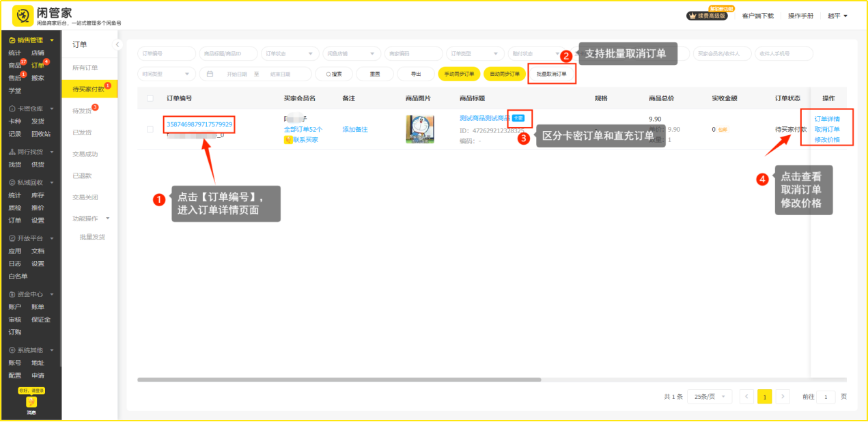Collapse the 订单 sidebar with the chevron
Image resolution: width=868 pixels, height=422 pixels.
click(x=117, y=44)
